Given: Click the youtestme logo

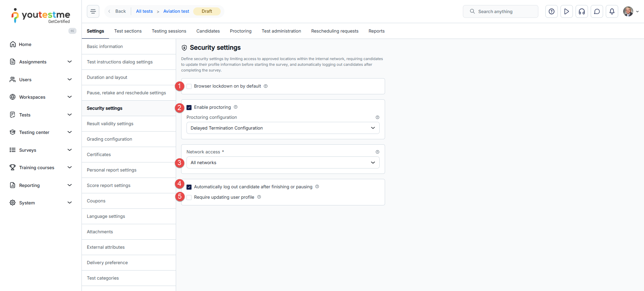Looking at the screenshot, I should pos(41,15).
